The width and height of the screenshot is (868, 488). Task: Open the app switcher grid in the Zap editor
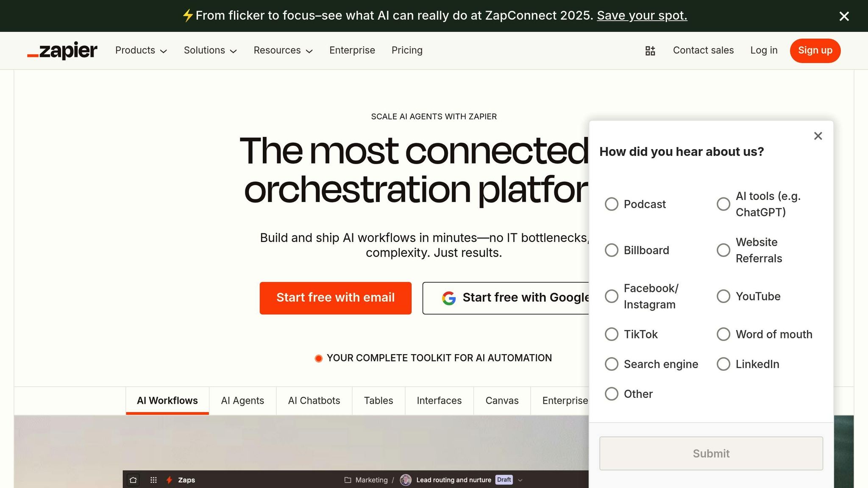point(153,480)
